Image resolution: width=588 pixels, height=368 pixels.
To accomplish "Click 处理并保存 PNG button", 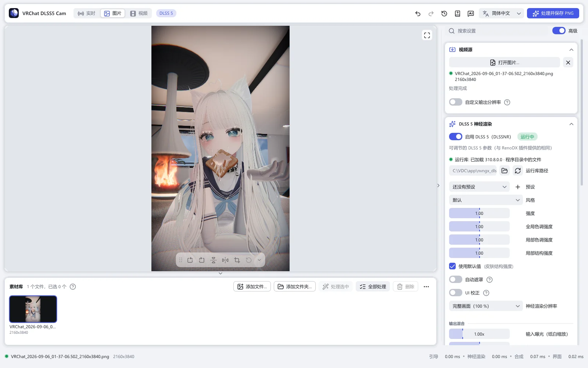I will pos(553,13).
